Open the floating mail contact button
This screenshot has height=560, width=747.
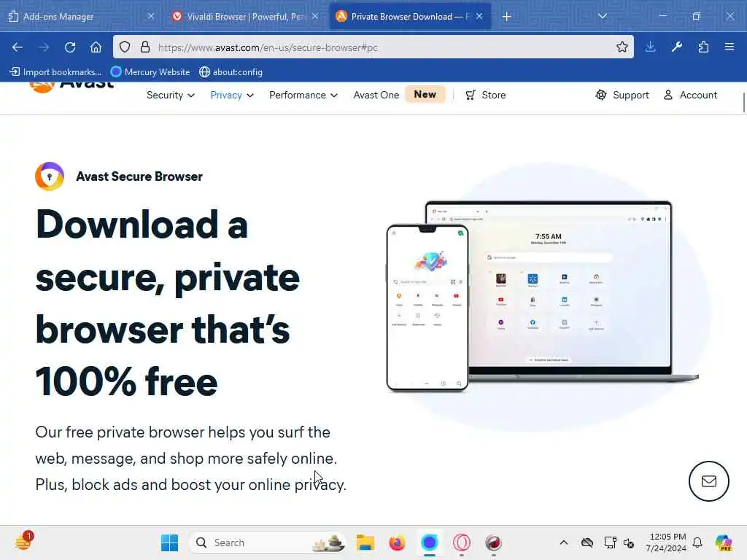(x=708, y=481)
